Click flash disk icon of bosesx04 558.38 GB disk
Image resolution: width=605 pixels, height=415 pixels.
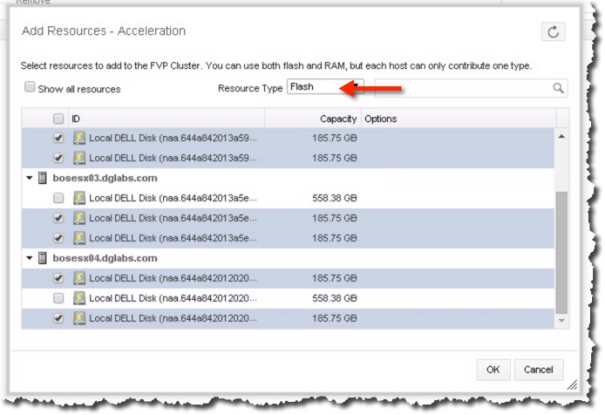(x=79, y=298)
